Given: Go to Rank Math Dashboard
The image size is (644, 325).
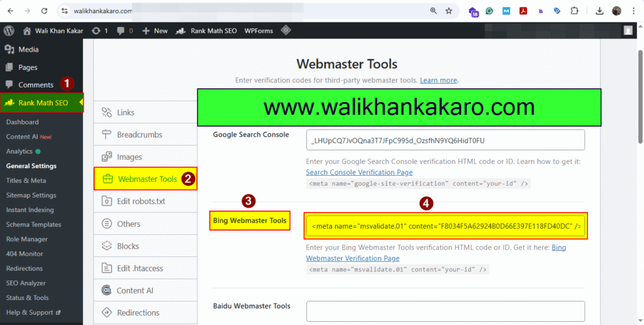Looking at the screenshot, I should (x=22, y=122).
